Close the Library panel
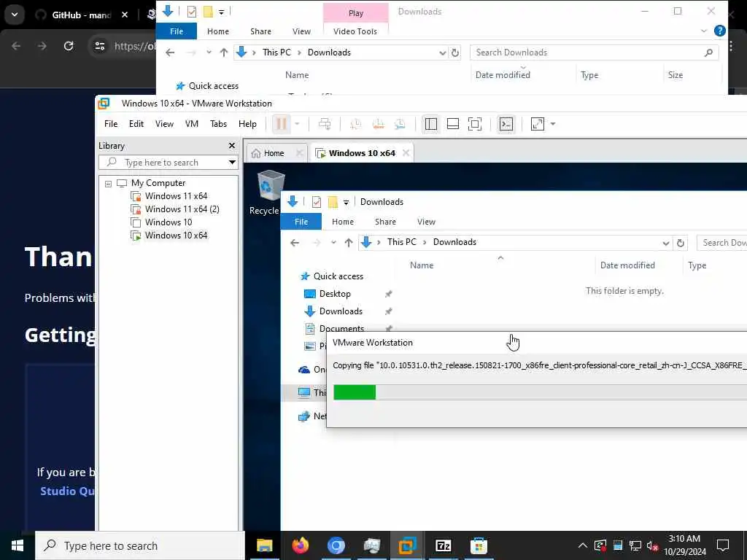This screenshot has width=747, height=560. point(232,146)
